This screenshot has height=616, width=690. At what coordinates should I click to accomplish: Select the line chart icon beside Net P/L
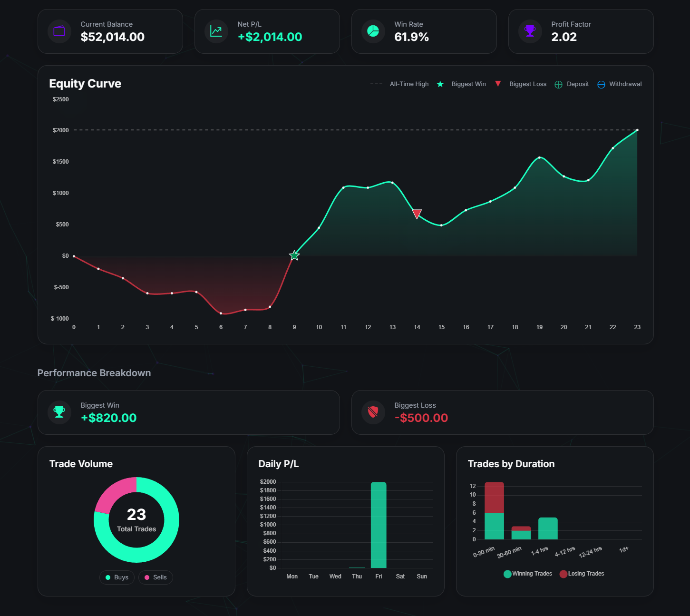(216, 31)
